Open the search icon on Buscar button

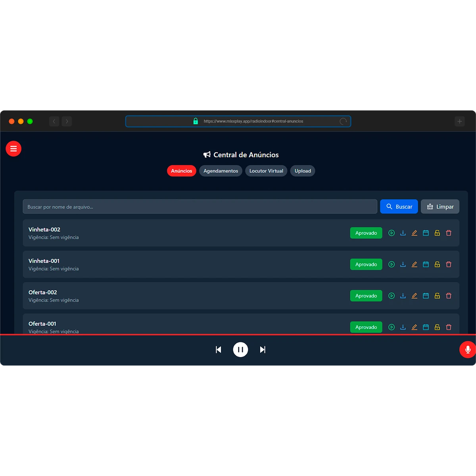tap(390, 206)
